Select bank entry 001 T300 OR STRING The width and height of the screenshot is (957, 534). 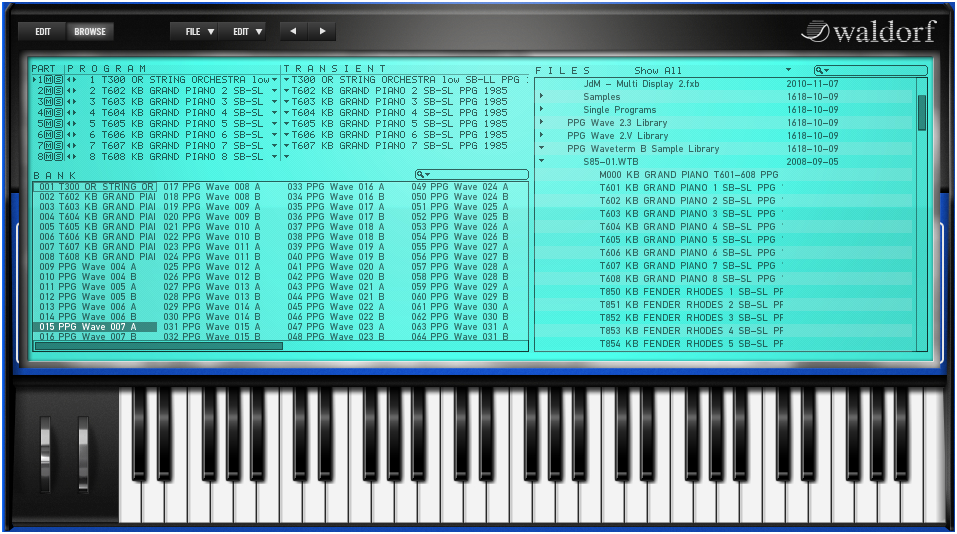[x=95, y=187]
